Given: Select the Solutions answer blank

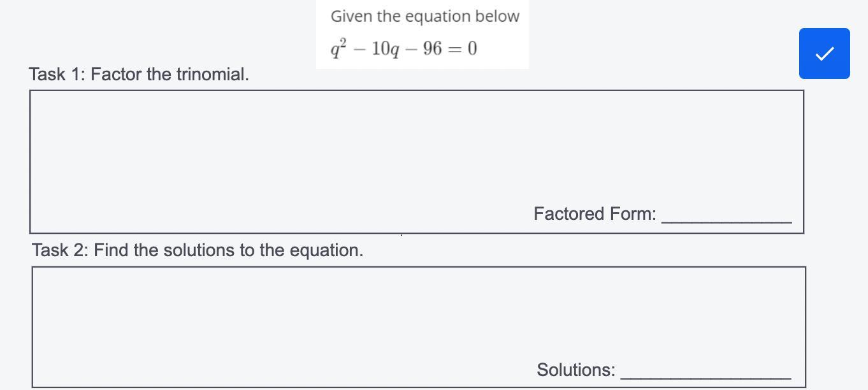Looking at the screenshot, I should click(x=706, y=372).
